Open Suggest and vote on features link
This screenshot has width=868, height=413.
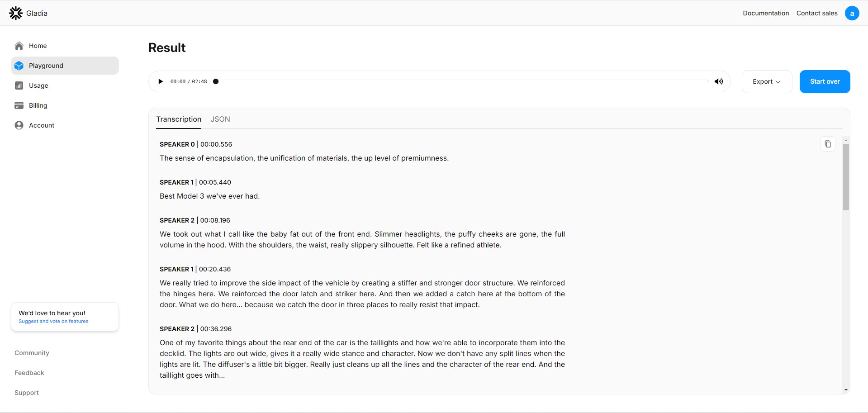[53, 321]
